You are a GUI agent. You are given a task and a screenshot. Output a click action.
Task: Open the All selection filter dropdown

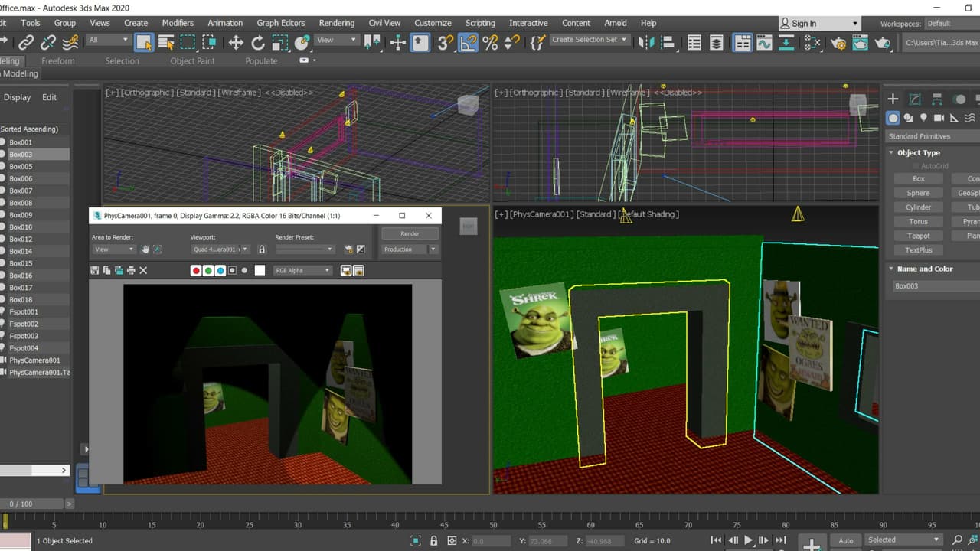pos(109,40)
